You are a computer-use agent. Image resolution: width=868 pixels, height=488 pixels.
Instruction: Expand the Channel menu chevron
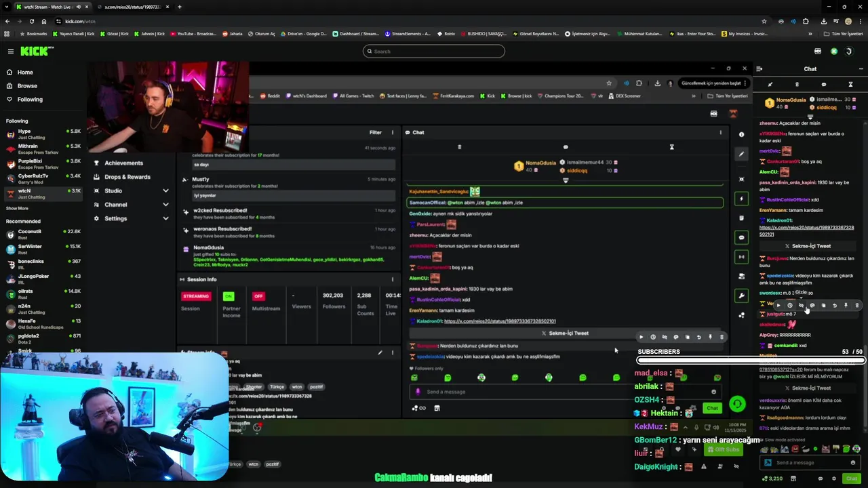click(x=165, y=205)
